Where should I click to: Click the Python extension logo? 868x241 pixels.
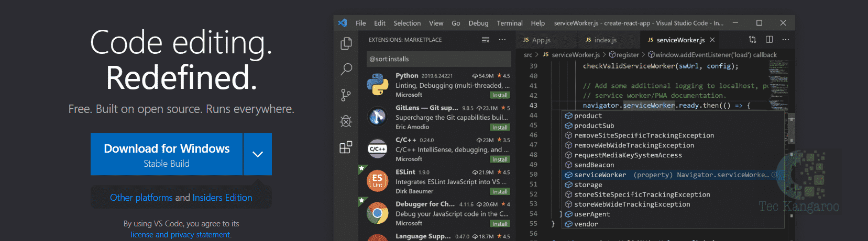[x=377, y=85]
